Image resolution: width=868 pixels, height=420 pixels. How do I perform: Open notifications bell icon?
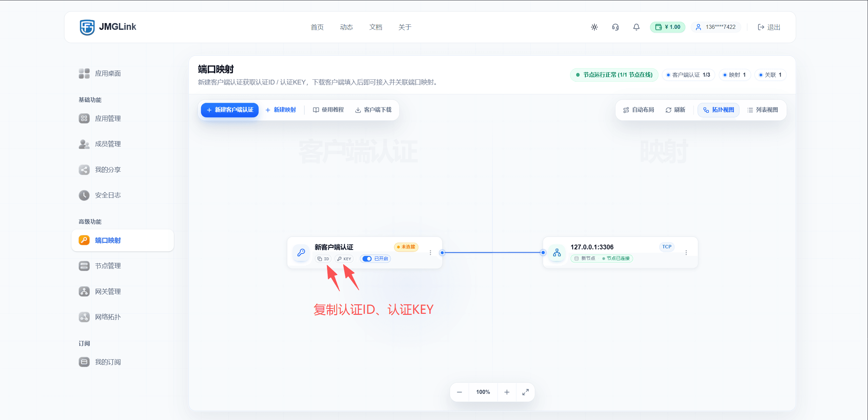point(636,27)
